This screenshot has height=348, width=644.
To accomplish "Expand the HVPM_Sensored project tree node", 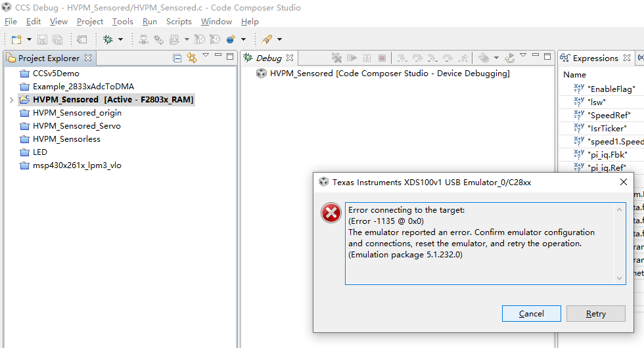I will pos(12,100).
